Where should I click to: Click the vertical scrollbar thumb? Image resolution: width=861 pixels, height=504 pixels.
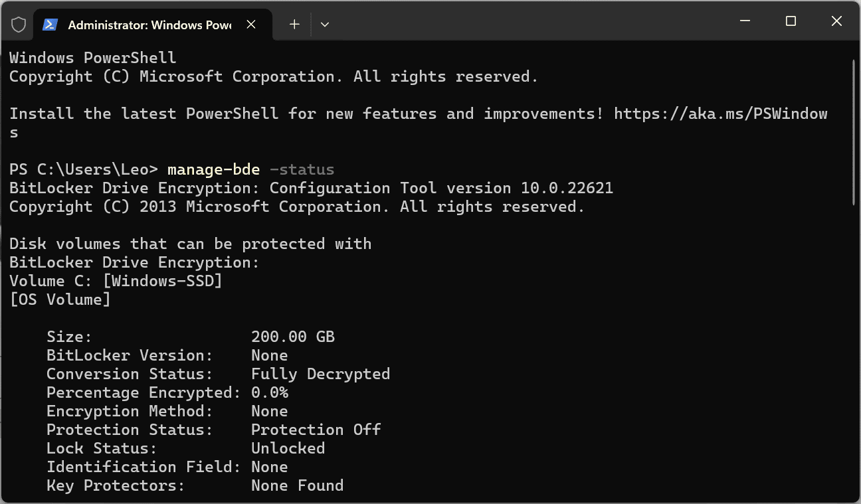coord(854,132)
